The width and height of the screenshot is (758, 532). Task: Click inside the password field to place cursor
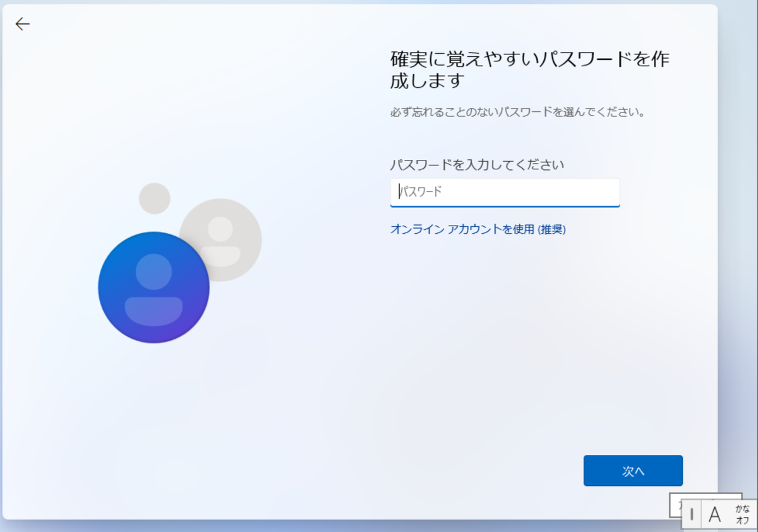tap(505, 192)
